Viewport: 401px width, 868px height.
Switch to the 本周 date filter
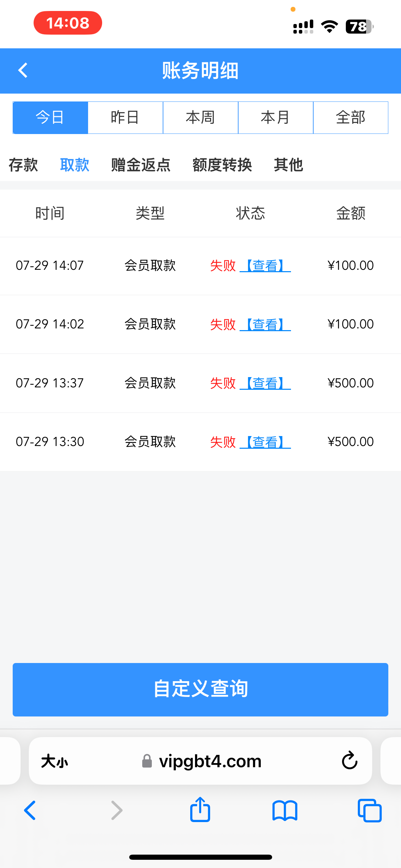pos(200,118)
